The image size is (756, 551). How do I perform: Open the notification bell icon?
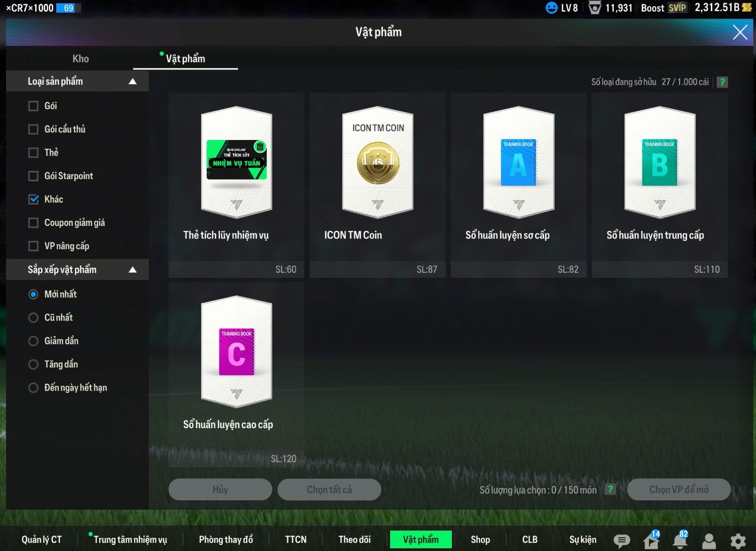(x=680, y=541)
